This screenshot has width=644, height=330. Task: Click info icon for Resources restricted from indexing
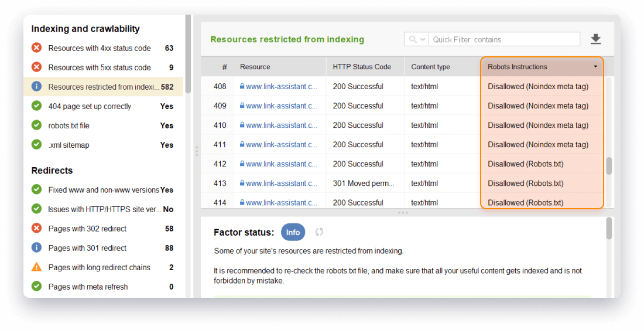pos(36,86)
